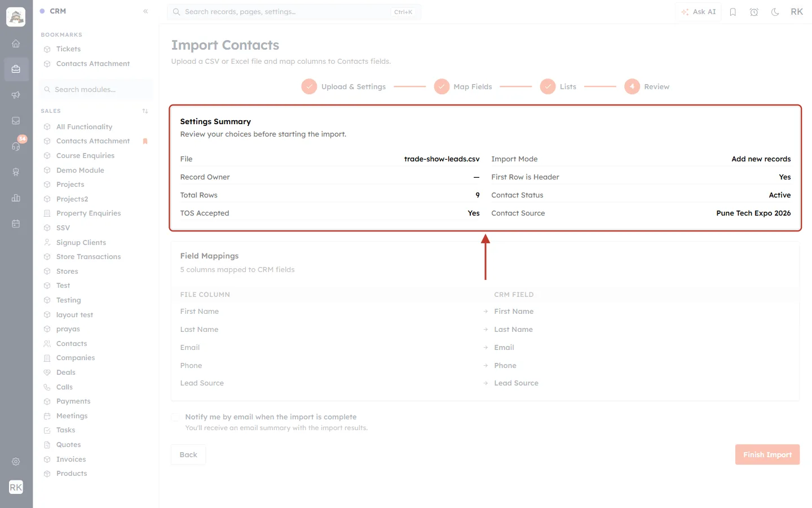Open Tickets bookmark
The height and width of the screenshot is (508, 812).
click(x=68, y=49)
